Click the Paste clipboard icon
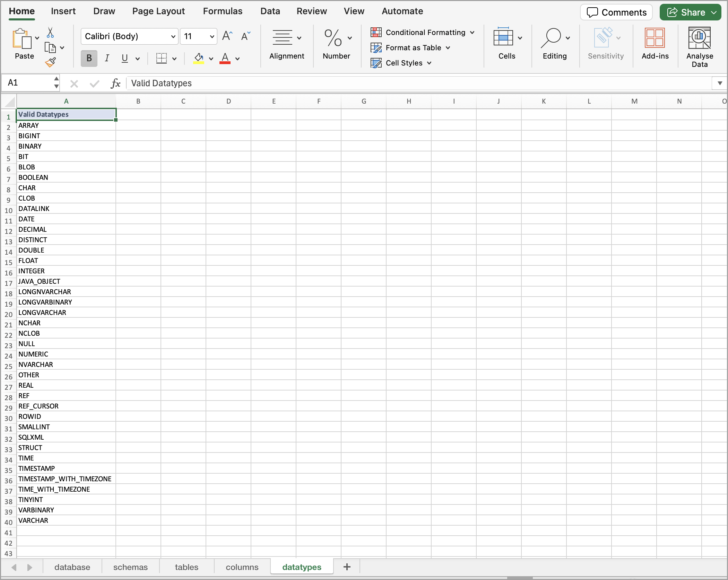 (21, 38)
